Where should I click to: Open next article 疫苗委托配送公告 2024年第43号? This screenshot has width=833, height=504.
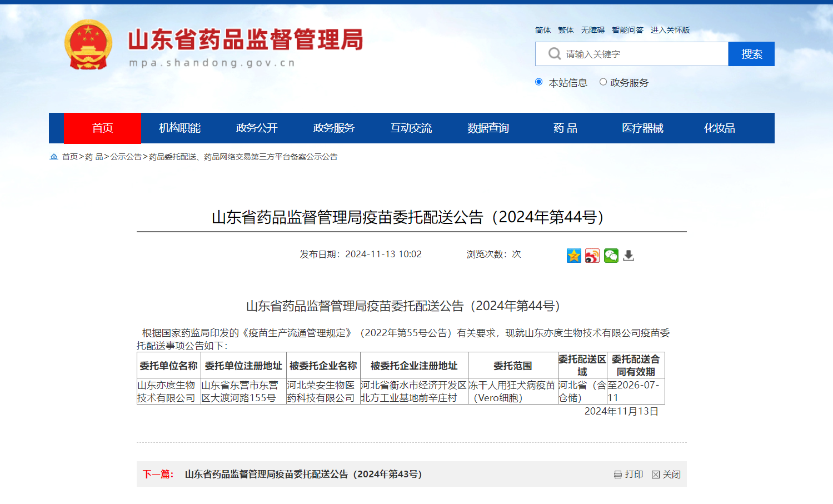pyautogui.click(x=303, y=474)
